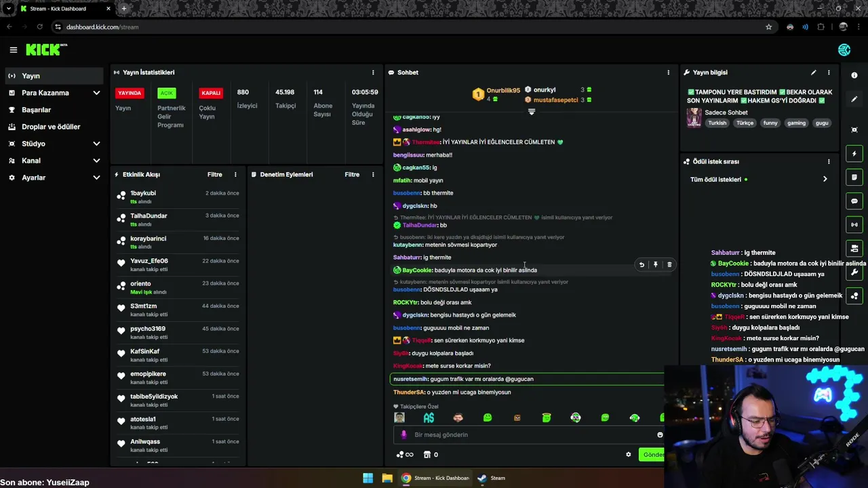This screenshot has width=868, height=488.
Task: Insert the AS emote
Action: pyautogui.click(x=429, y=418)
